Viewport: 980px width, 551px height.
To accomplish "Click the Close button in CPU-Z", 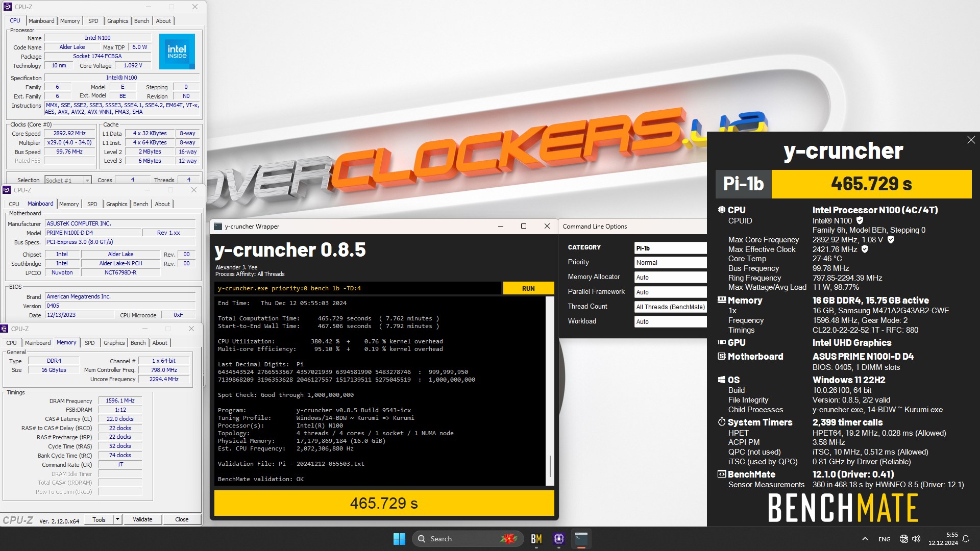I will tap(182, 519).
